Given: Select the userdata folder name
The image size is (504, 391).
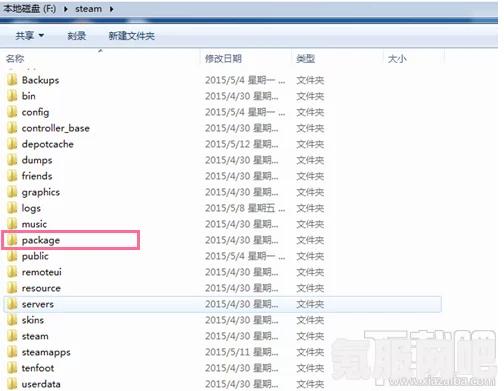Looking at the screenshot, I should (x=41, y=384).
